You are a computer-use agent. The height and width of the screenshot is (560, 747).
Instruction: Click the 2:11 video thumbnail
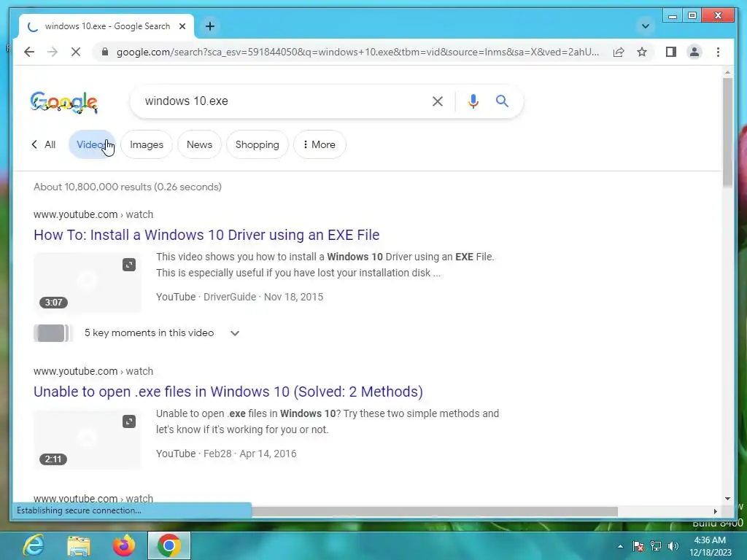[88, 439]
